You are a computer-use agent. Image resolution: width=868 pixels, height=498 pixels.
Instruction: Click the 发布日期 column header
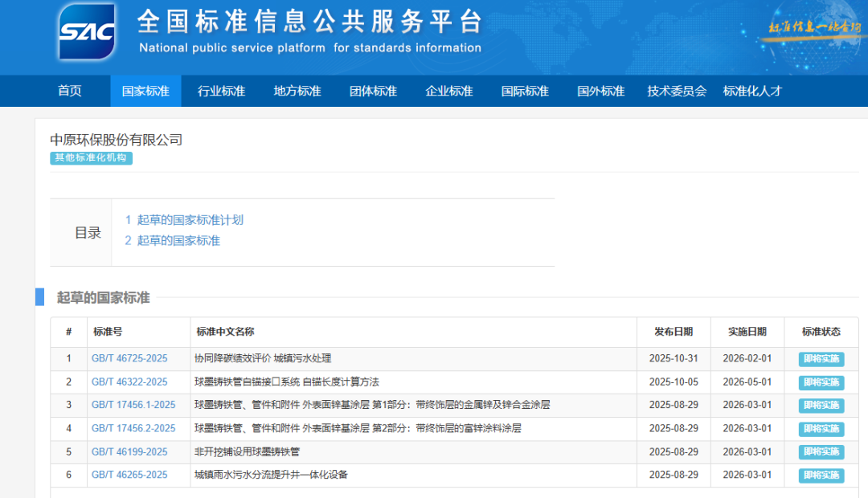(x=674, y=332)
